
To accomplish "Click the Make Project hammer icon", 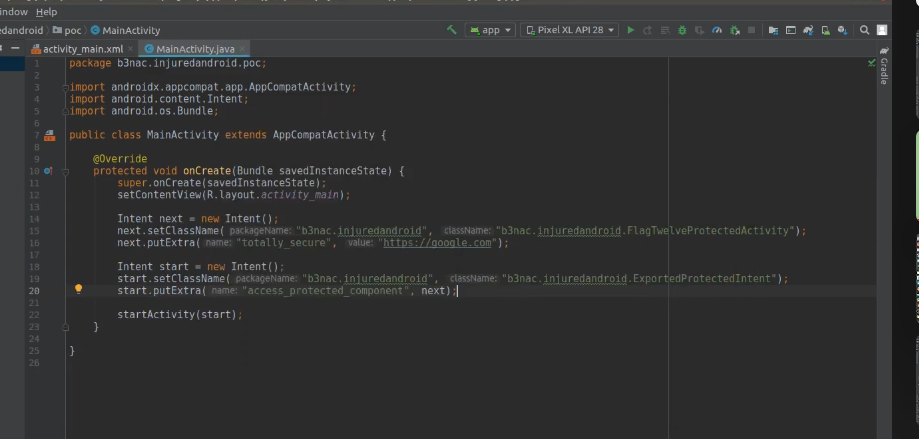I will click(451, 30).
